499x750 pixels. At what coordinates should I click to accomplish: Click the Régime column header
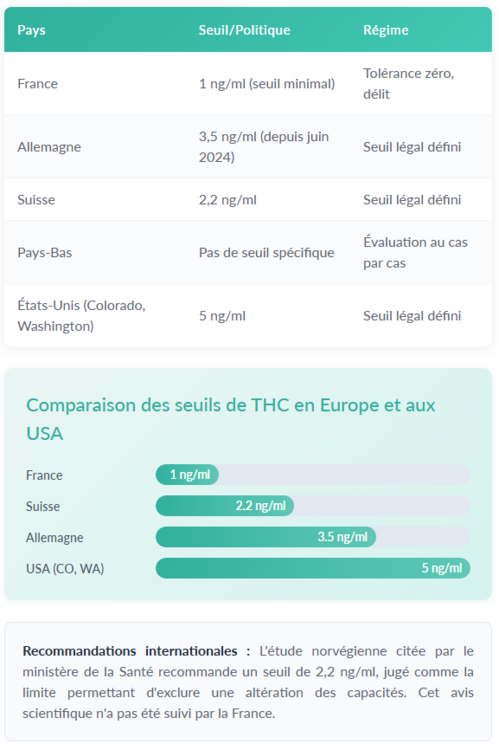[386, 30]
